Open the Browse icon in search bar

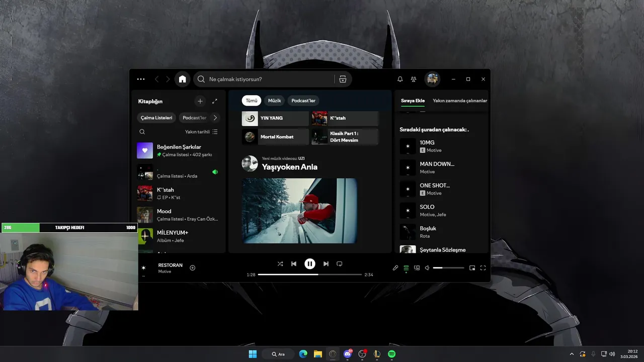(343, 79)
